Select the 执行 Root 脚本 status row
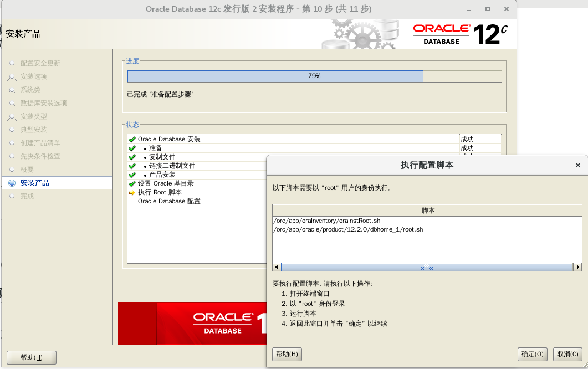 (197, 192)
